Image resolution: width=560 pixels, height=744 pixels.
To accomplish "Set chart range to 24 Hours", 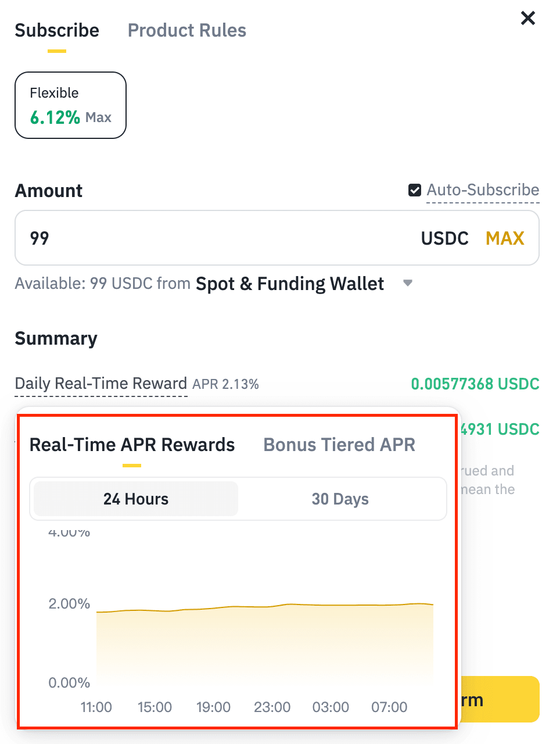I will [x=136, y=499].
